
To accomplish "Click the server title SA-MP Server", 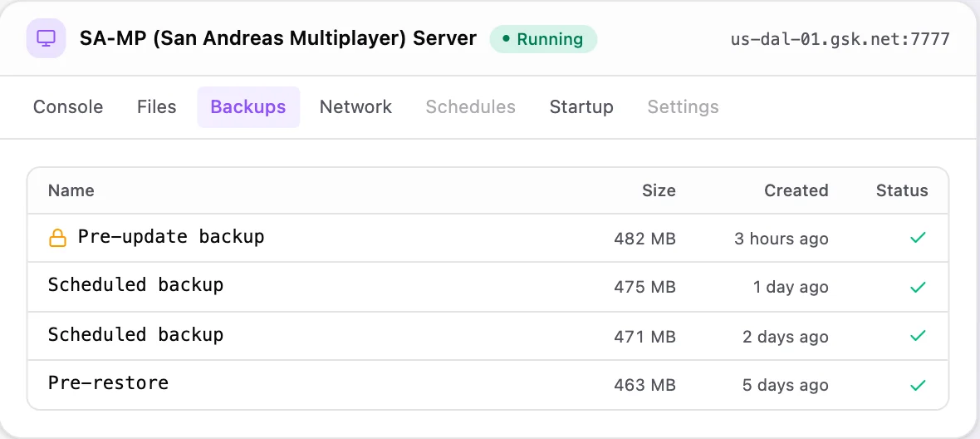I will point(278,39).
